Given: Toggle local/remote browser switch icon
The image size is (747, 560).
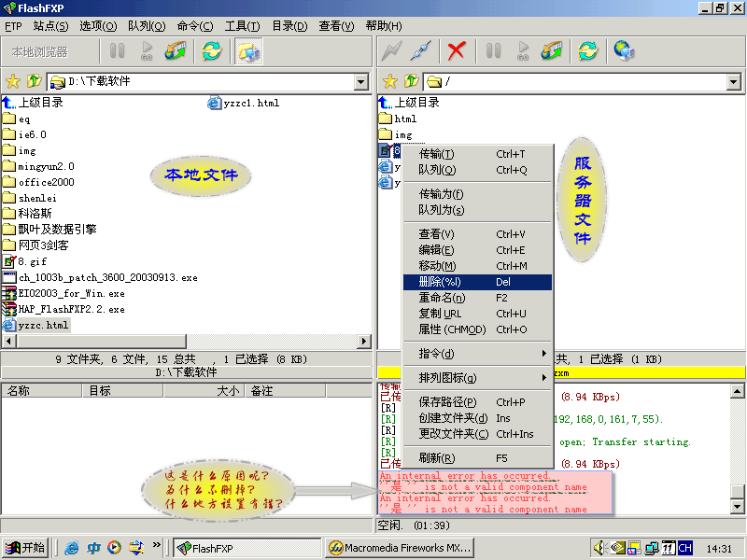Looking at the screenshot, I should click(248, 51).
